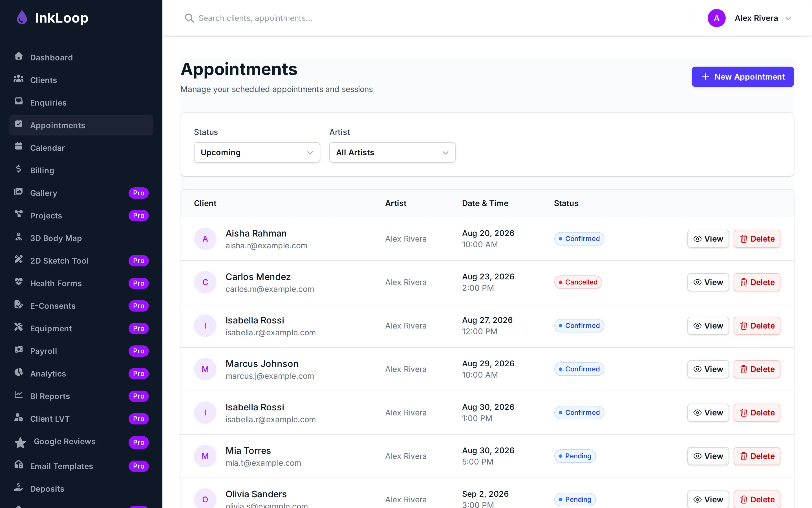Click the Billing dollar icon

tap(18, 169)
